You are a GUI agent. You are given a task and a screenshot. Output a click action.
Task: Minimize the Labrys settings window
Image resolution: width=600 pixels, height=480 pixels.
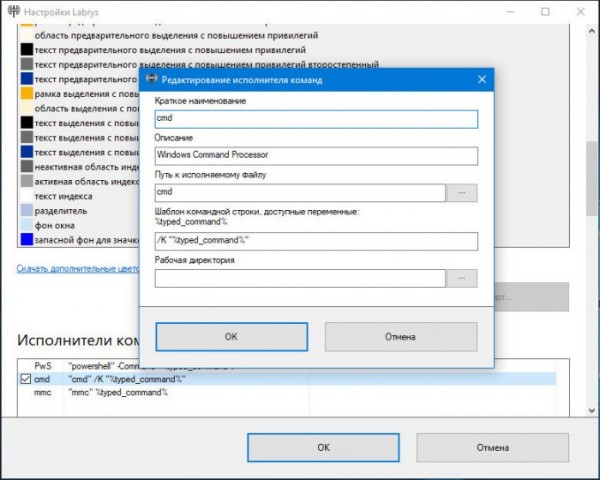click(510, 11)
